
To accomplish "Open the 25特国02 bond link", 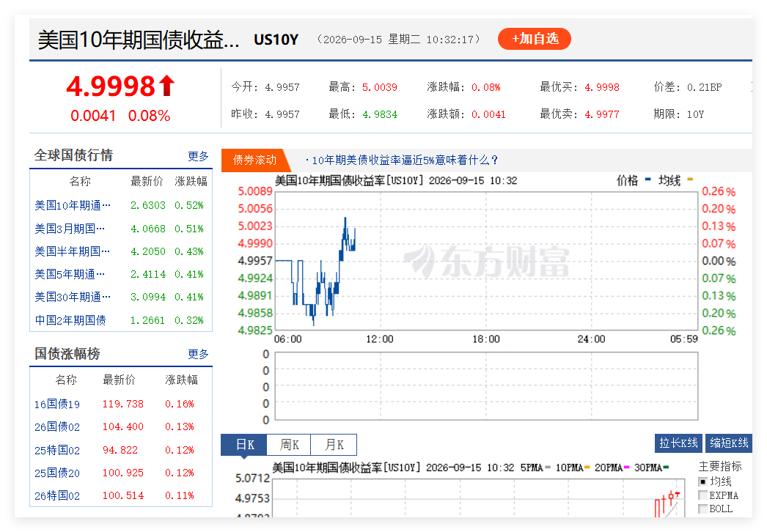I will (x=56, y=450).
